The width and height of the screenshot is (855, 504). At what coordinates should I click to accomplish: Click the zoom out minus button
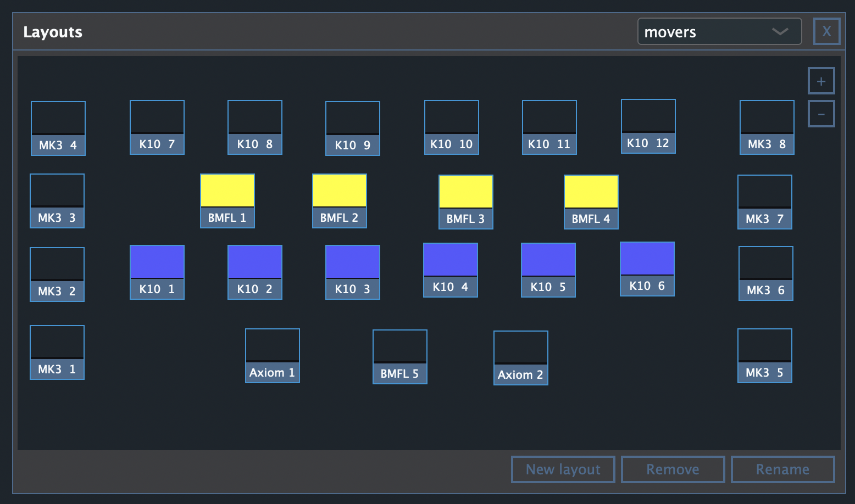click(x=821, y=114)
